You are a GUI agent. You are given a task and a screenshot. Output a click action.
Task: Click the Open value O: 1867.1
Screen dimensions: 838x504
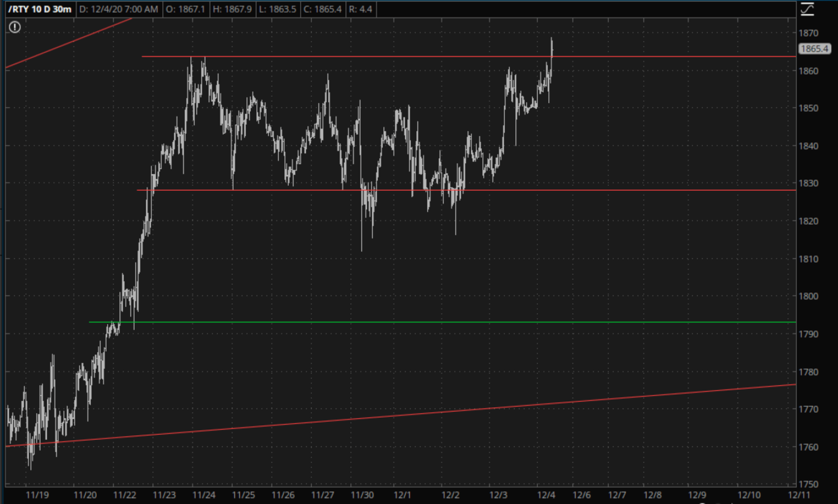pyautogui.click(x=185, y=9)
